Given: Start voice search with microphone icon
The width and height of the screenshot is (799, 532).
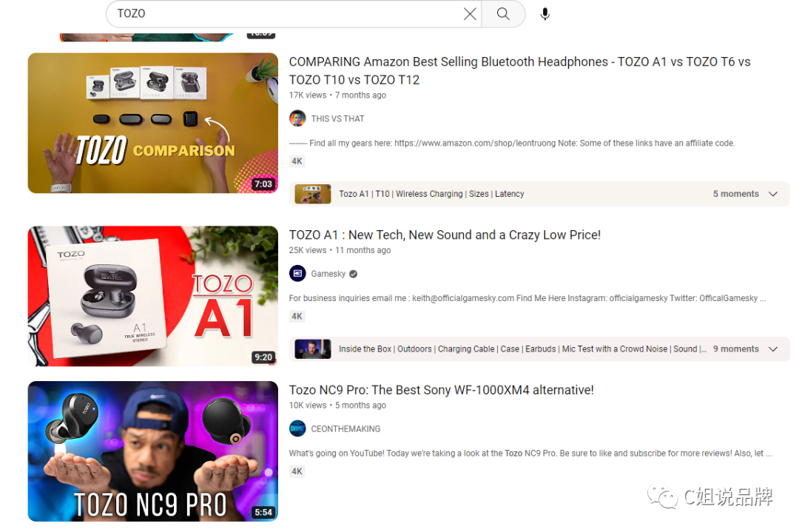Looking at the screenshot, I should 545,14.
